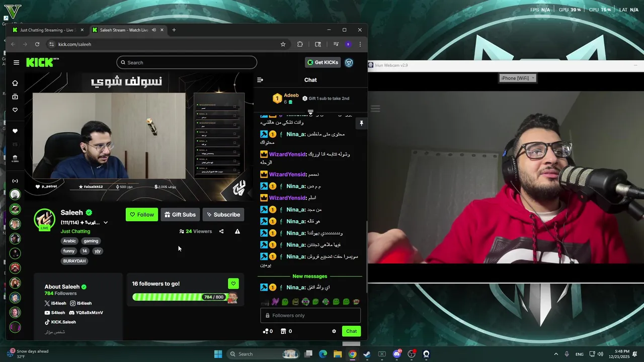Open the Iriun Webcam hamburger menu
The height and width of the screenshot is (362, 644).
pos(375,109)
